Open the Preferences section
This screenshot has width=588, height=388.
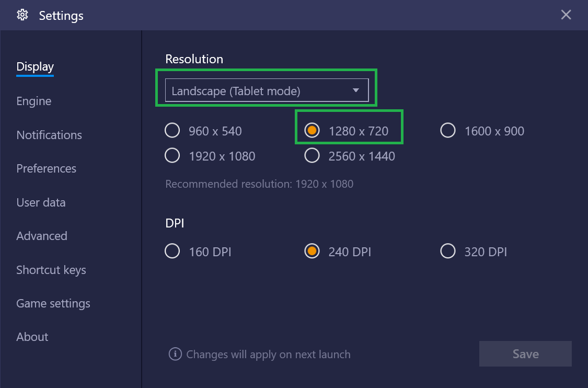click(x=47, y=168)
